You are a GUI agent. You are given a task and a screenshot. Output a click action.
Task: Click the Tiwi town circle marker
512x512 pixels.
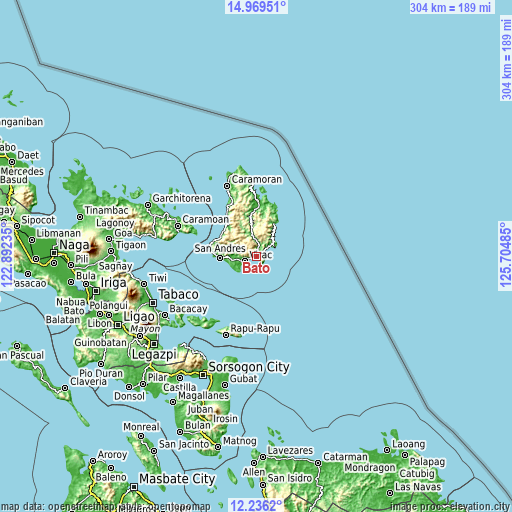[144, 284]
